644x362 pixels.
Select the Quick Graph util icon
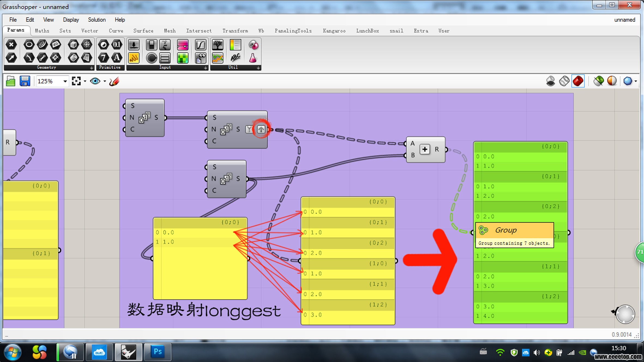pos(218,57)
